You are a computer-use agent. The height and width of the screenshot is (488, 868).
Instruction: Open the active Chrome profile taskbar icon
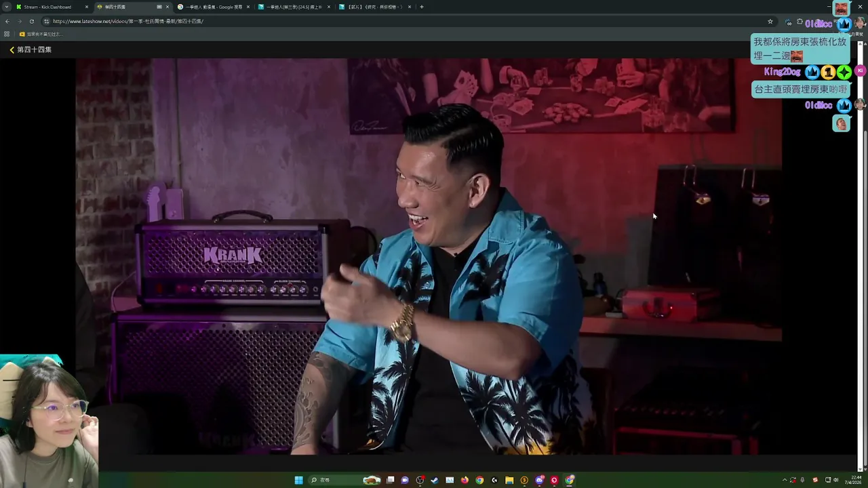[x=570, y=480]
